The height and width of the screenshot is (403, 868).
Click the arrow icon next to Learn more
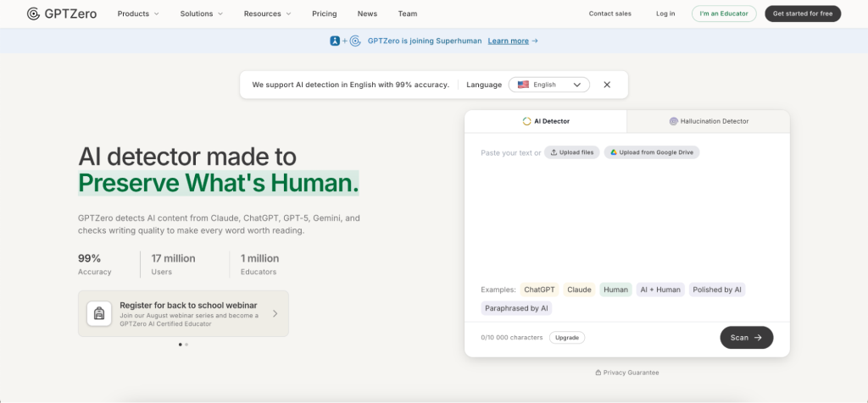pyautogui.click(x=535, y=41)
